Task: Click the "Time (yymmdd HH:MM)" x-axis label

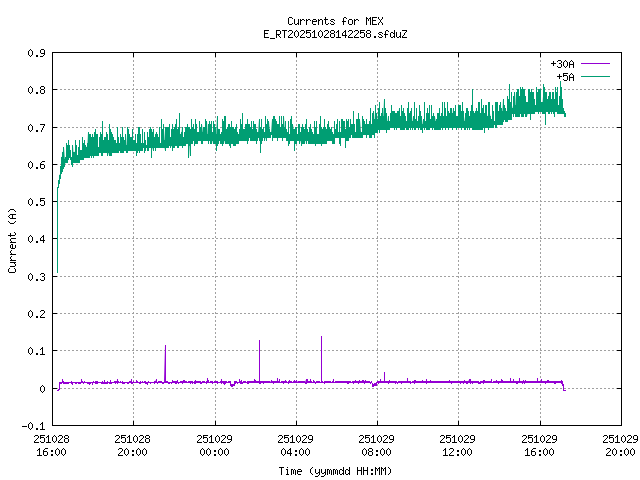Action: (x=335, y=470)
